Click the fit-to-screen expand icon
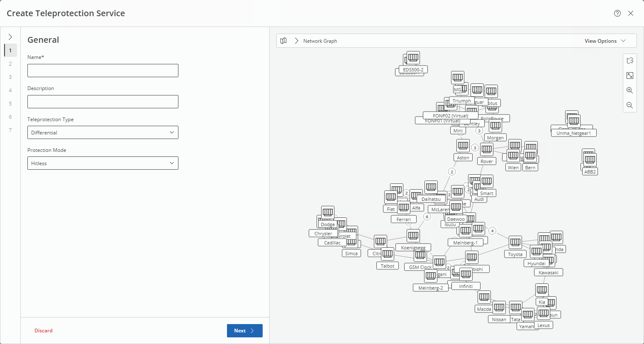 [629, 76]
